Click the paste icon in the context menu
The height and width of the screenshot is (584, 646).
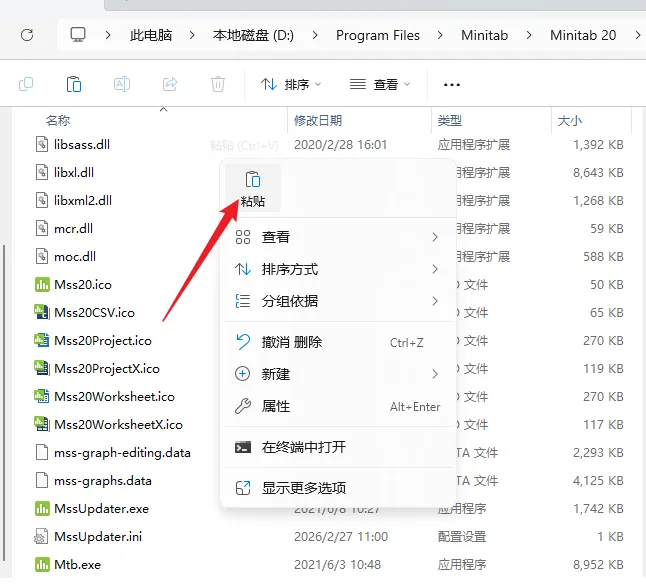[x=253, y=180]
